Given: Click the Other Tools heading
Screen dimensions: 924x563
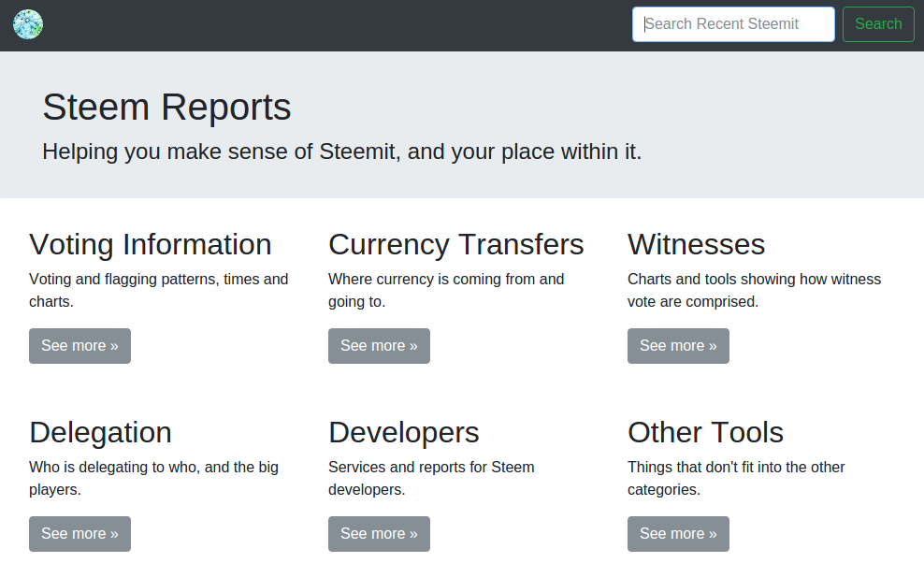Looking at the screenshot, I should pyautogui.click(x=705, y=433).
